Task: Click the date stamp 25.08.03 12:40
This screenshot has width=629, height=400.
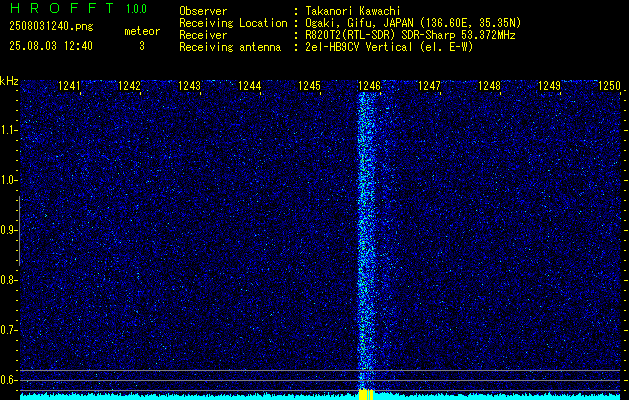Action: (x=51, y=46)
